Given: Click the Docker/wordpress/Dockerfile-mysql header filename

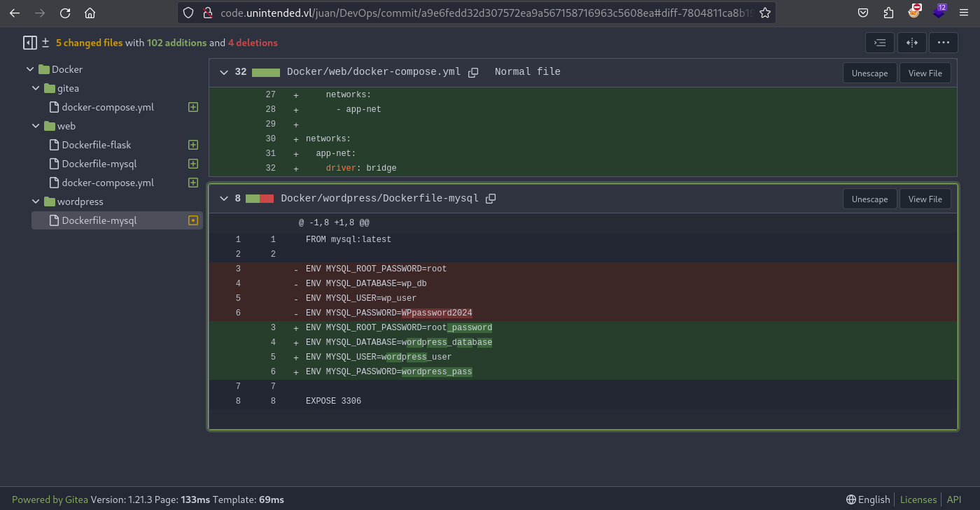Looking at the screenshot, I should click(x=379, y=199).
